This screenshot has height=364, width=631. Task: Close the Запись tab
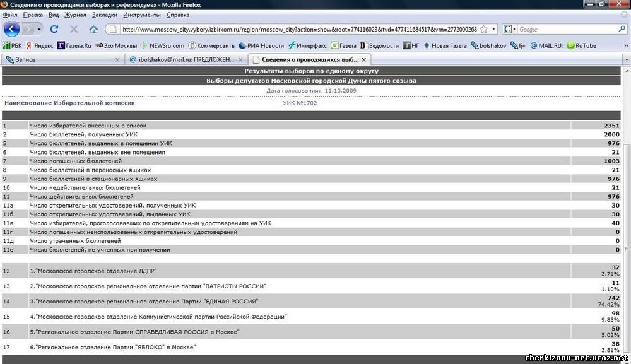click(117, 59)
